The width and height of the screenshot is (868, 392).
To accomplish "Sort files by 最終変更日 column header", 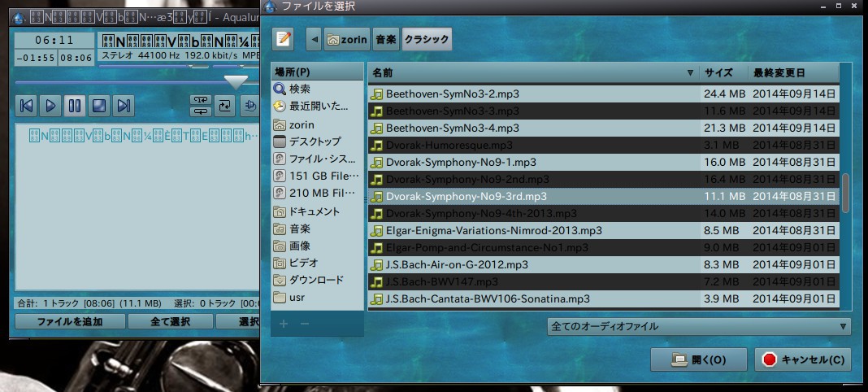I will (793, 72).
